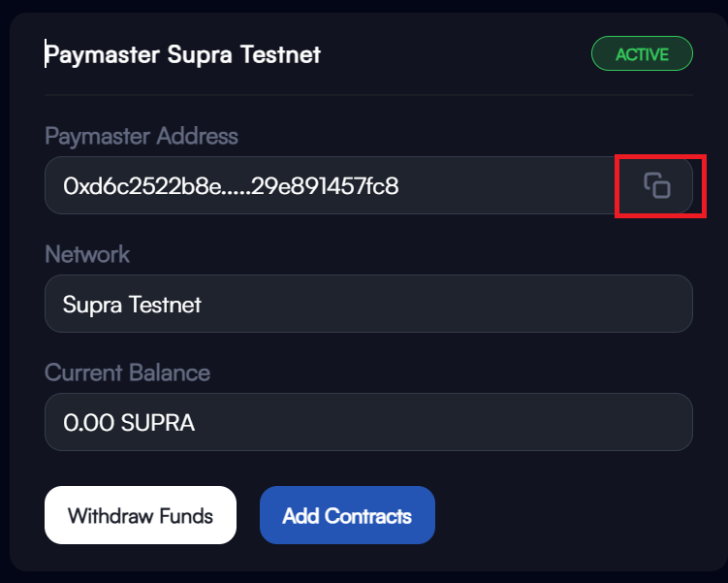This screenshot has width=728, height=583.
Task: Open the Withdraw Funds dialog
Action: click(141, 515)
